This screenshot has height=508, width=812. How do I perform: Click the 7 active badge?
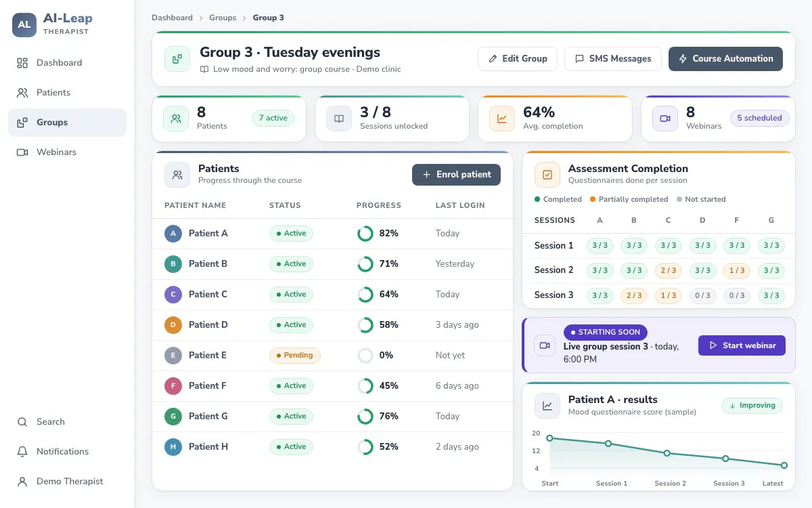point(273,118)
